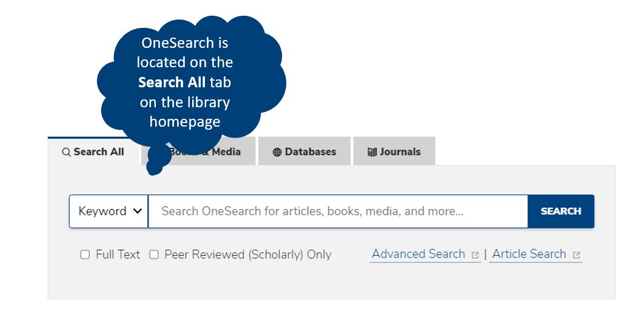Click the Full Text label text
Image resolution: width=644 pixels, height=317 pixels.
[118, 255]
